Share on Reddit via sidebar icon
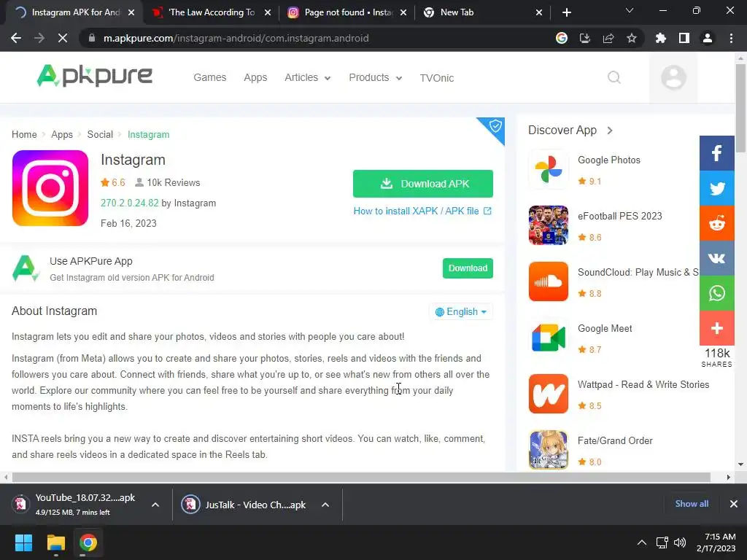 tap(716, 223)
